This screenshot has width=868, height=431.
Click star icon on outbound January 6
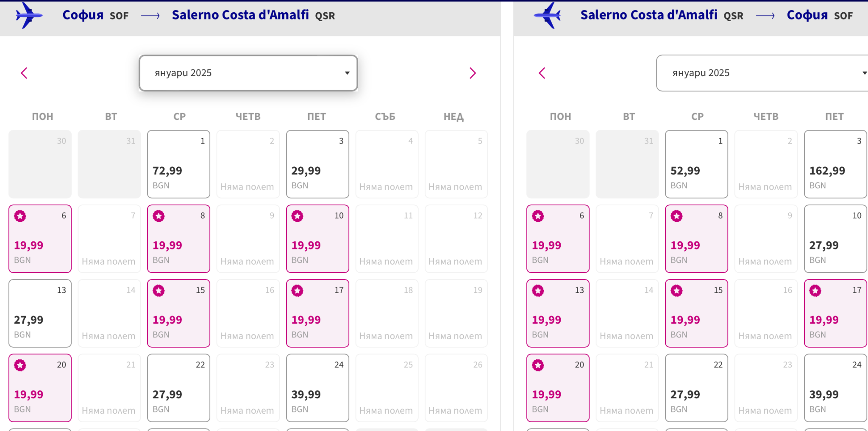[x=20, y=216]
